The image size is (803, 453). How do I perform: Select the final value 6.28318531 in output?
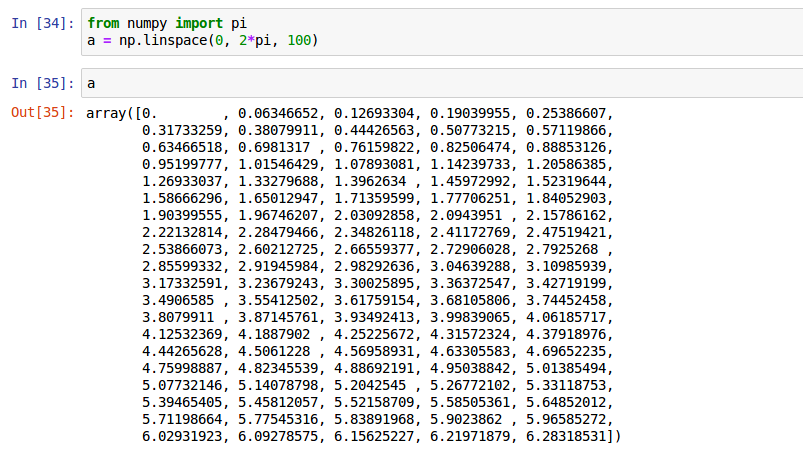(566, 436)
